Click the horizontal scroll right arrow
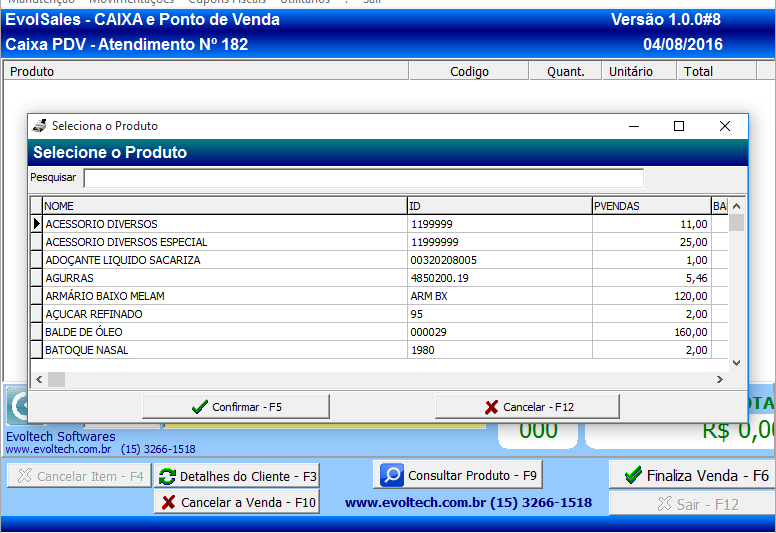The height and width of the screenshot is (533, 776). pyautogui.click(x=720, y=380)
